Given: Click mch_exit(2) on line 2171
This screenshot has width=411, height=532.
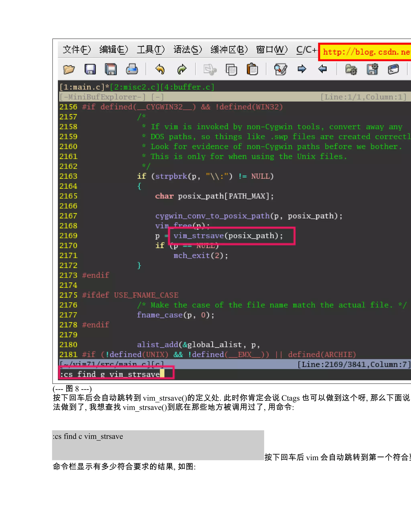Looking at the screenshot, I should [x=201, y=256].
